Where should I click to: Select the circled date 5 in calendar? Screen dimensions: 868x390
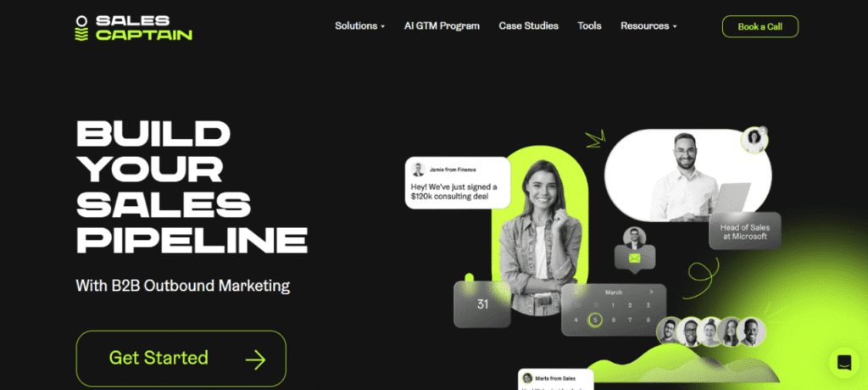click(x=595, y=320)
